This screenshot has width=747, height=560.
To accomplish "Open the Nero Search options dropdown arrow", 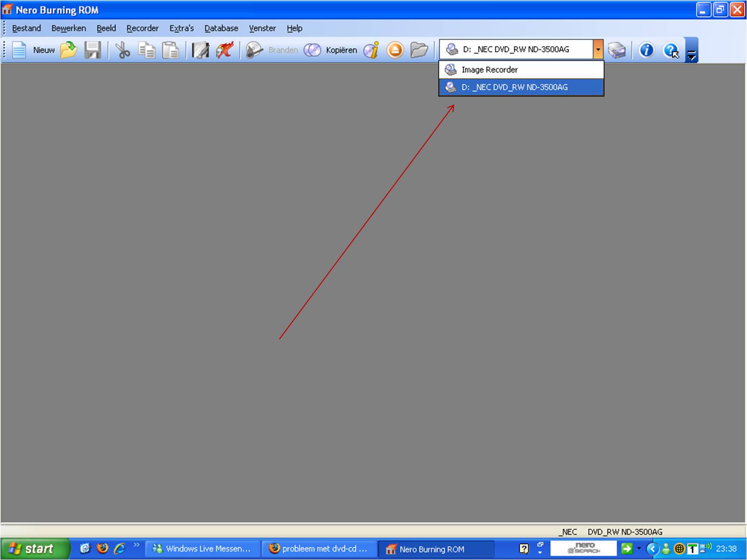I will click(x=639, y=549).
